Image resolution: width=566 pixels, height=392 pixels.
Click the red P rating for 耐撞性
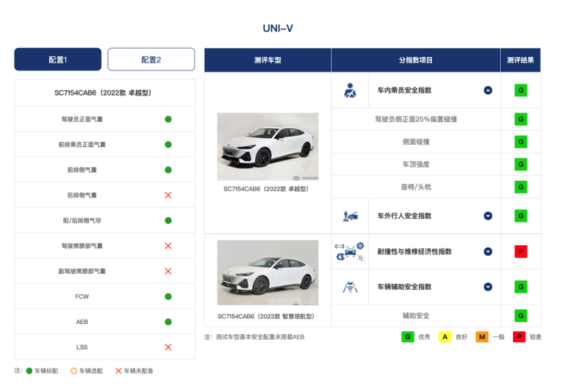coord(521,252)
